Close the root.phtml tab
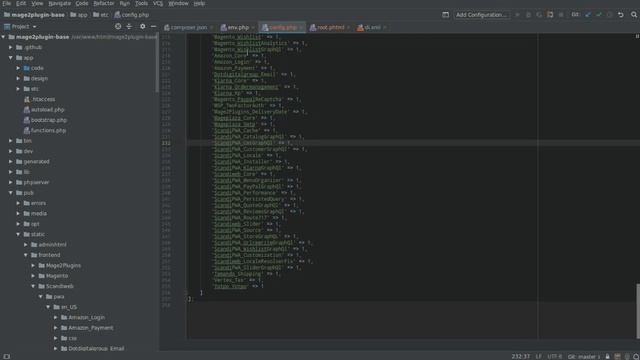 [x=348, y=28]
